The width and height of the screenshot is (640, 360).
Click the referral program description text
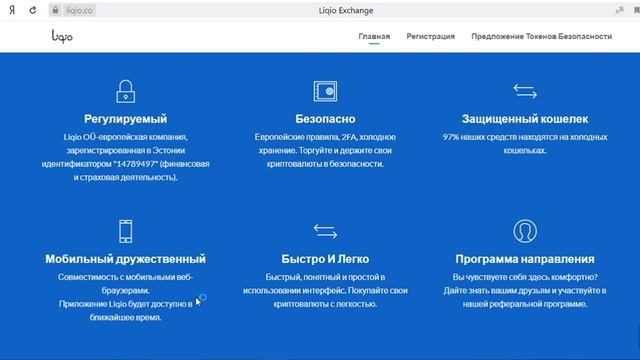[525, 290]
